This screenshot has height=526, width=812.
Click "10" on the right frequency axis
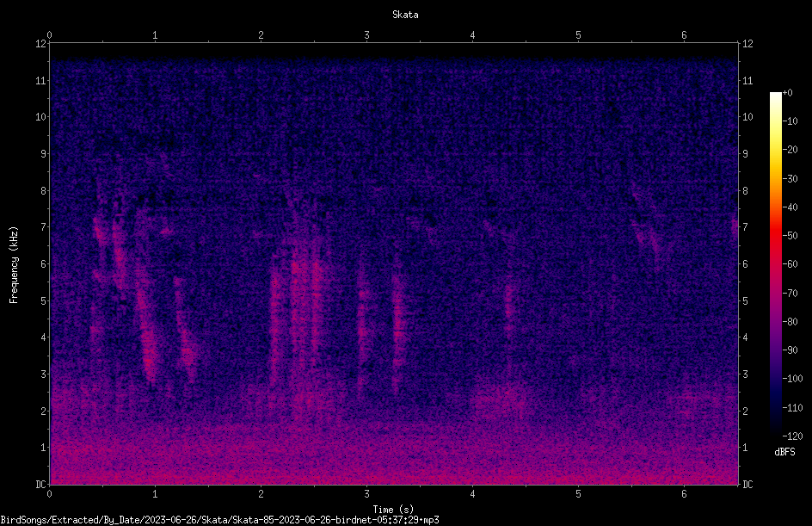point(747,117)
